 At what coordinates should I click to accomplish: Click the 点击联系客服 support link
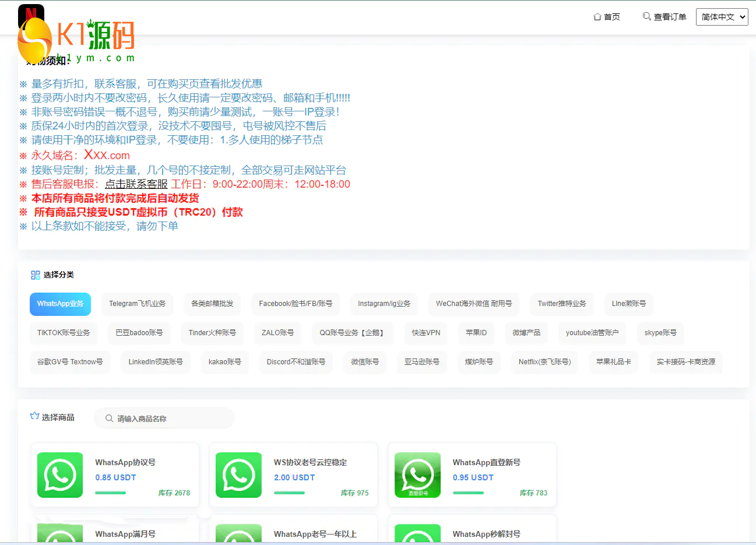(x=136, y=184)
